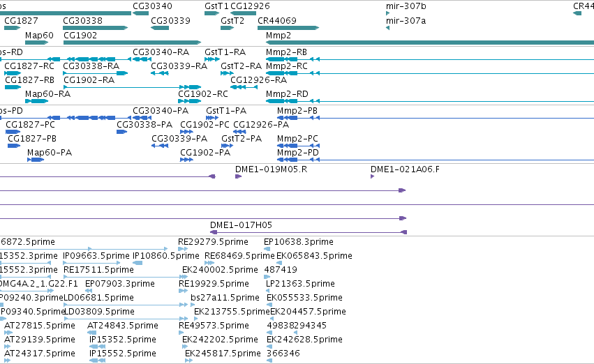Image resolution: width=594 pixels, height=364 pixels.
Task: Select the IP09663.5prime EST label
Action: tap(96, 256)
